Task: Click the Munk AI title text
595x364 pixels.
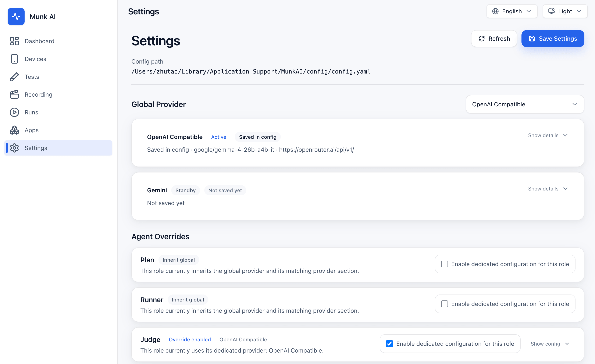Action: [x=43, y=17]
